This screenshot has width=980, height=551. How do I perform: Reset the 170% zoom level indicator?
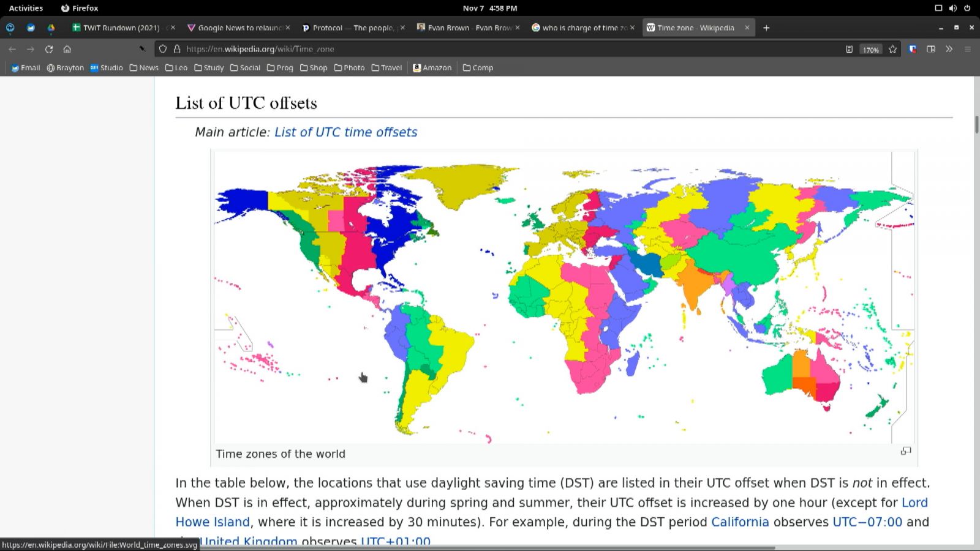(870, 50)
